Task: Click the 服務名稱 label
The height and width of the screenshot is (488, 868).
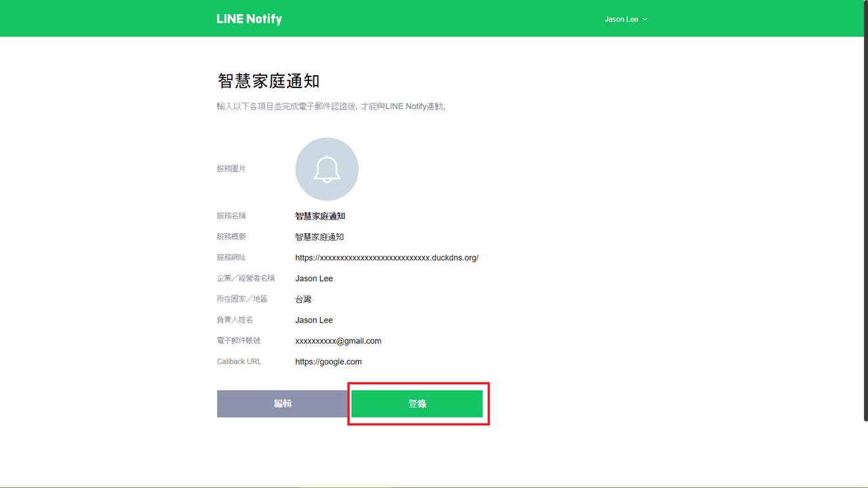Action: [231, 216]
